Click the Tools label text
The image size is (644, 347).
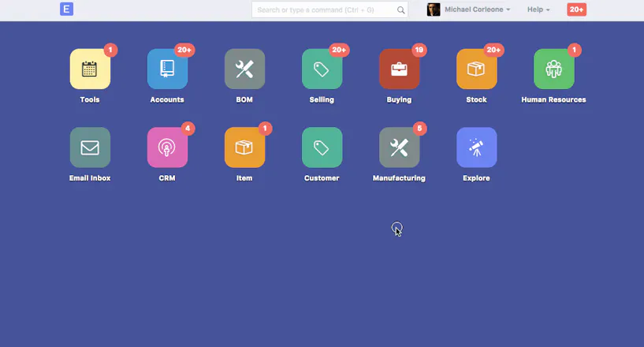[90, 99]
